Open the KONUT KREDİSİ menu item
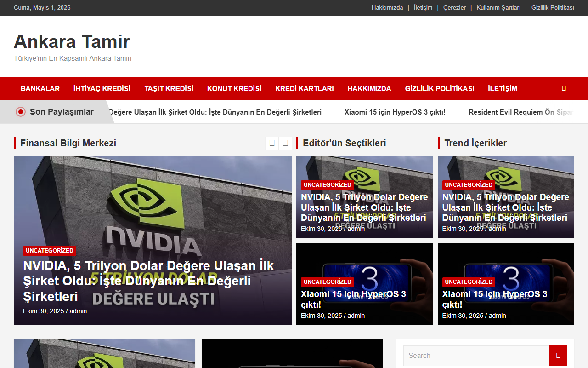Viewport: 588px width, 368px height. point(234,88)
